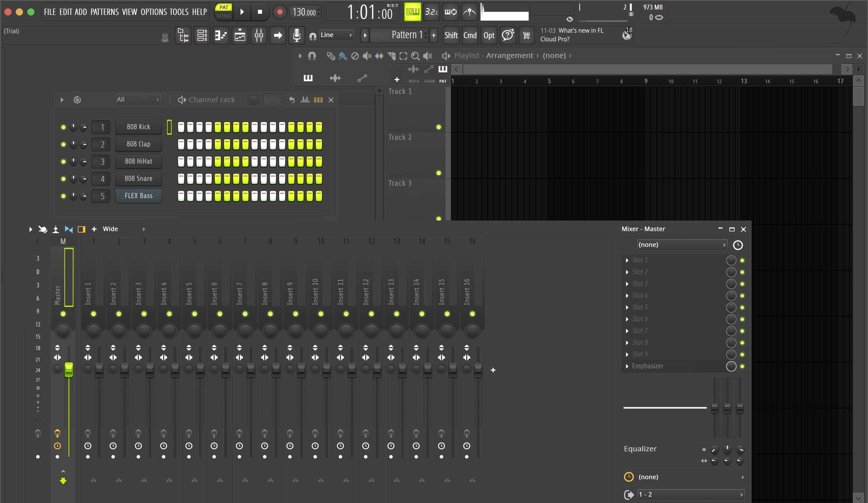
Task: Open the FILE menu
Action: point(49,12)
